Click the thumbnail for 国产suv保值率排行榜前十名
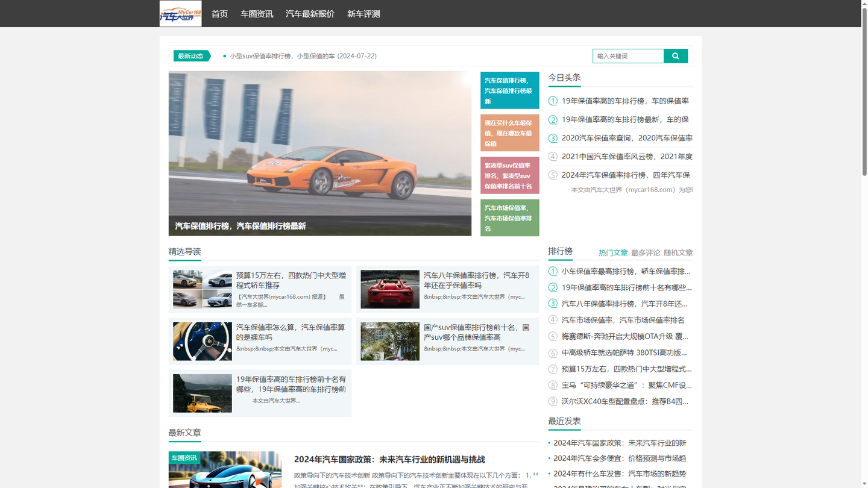The width and height of the screenshot is (868, 488). 390,341
